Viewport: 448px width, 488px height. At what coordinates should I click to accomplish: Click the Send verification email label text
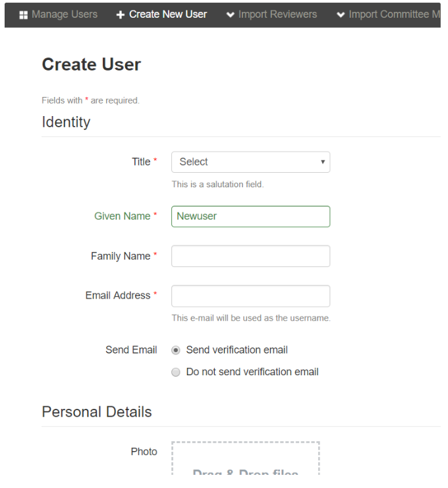click(237, 350)
